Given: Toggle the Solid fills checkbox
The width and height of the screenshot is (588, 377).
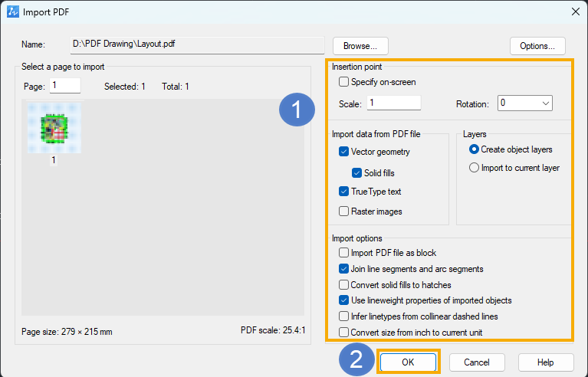Looking at the screenshot, I should tap(356, 172).
